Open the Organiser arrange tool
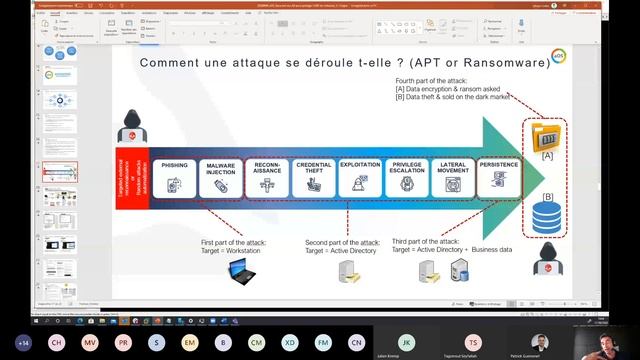Viewport: 640px width, 360px height. [x=430, y=25]
